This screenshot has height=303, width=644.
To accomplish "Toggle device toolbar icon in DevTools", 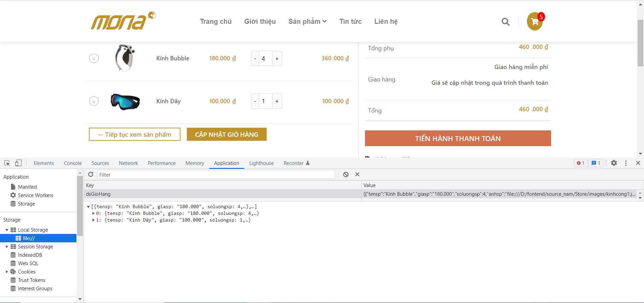I will pyautogui.click(x=18, y=163).
